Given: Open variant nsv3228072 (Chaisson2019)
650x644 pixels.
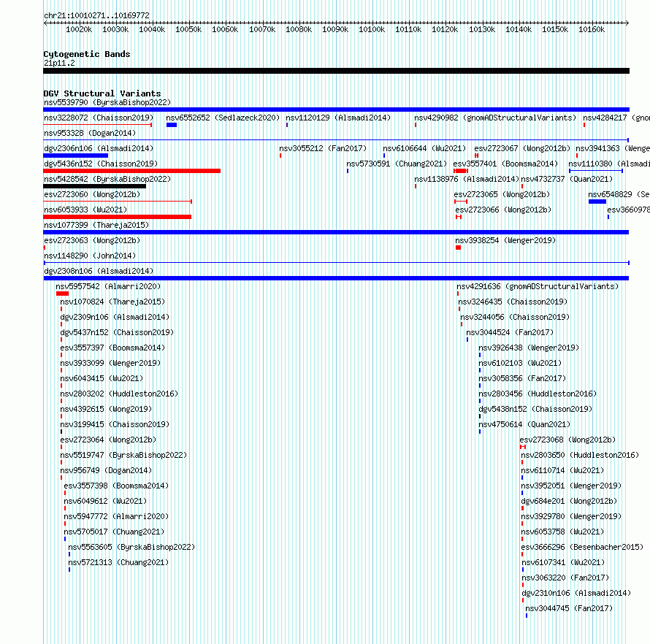Looking at the screenshot, I should tap(99, 118).
